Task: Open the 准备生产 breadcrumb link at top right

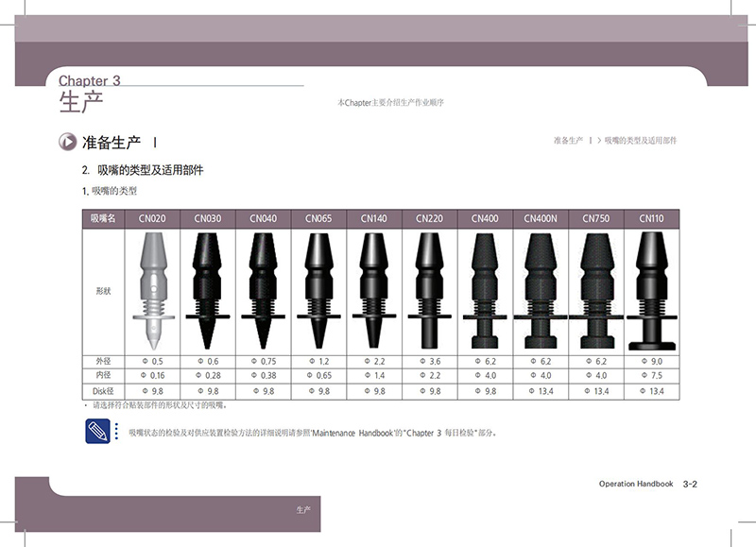Action: (x=567, y=140)
